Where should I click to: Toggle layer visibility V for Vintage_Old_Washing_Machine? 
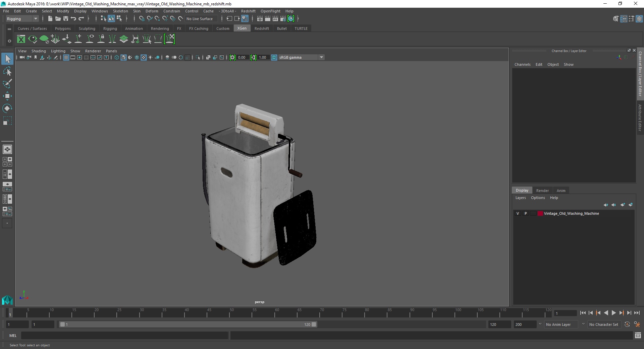pyautogui.click(x=518, y=213)
